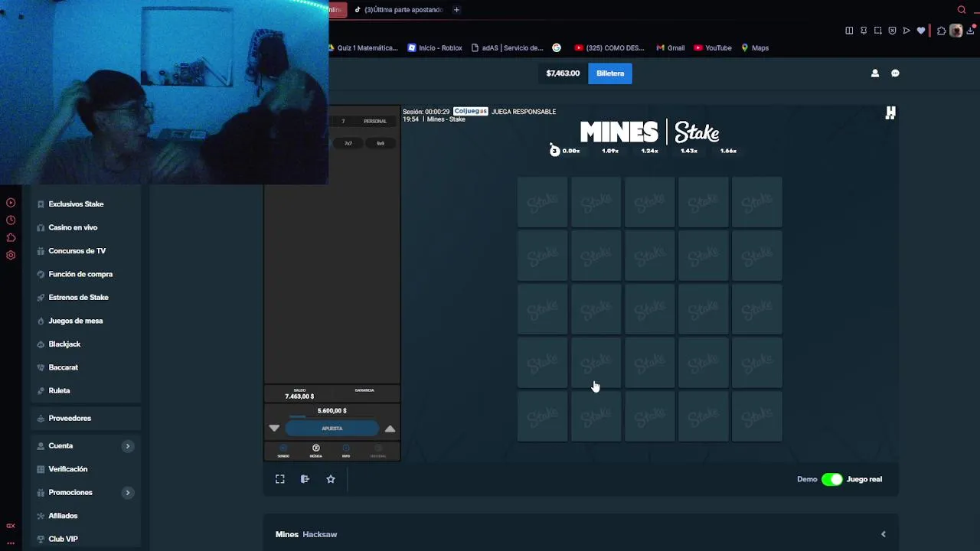This screenshot has width=980, height=551.
Task: Go to Ruleta in sidebar
Action: [59, 391]
